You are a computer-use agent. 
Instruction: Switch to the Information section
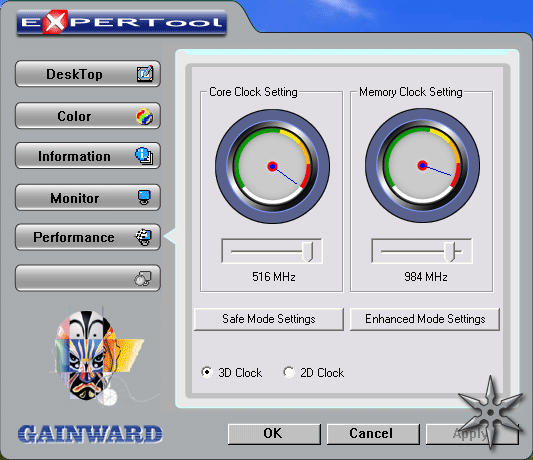88,156
